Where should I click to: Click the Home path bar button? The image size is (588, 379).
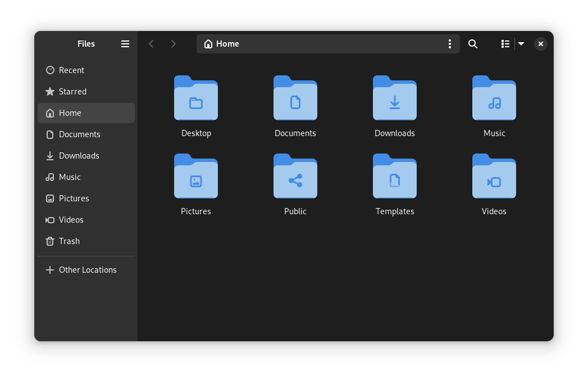click(222, 44)
